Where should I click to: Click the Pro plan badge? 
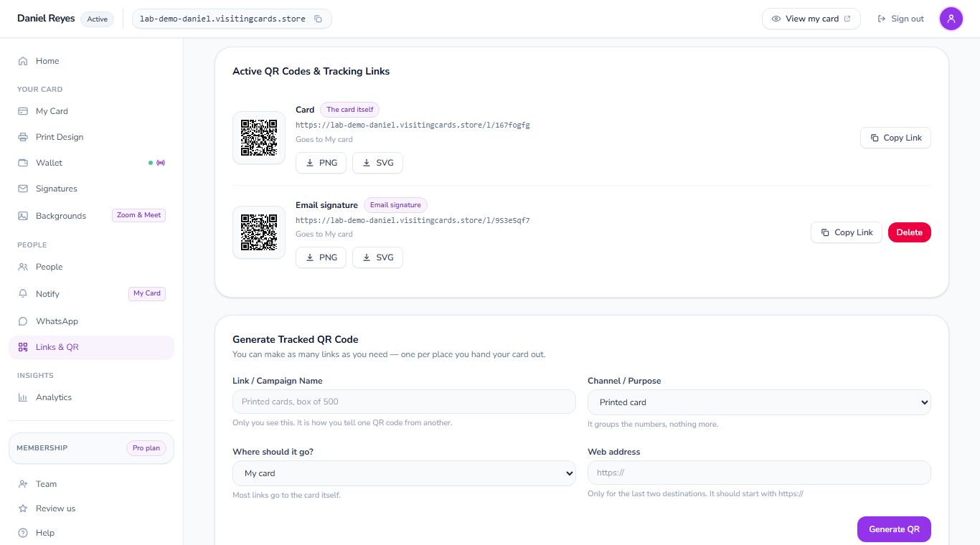(146, 448)
